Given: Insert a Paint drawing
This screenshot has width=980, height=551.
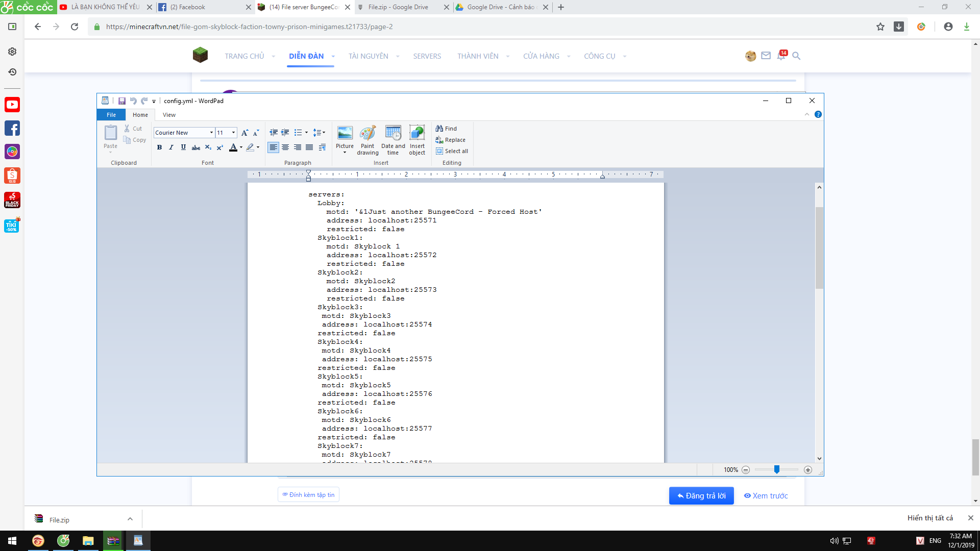Looking at the screenshot, I should [367, 140].
